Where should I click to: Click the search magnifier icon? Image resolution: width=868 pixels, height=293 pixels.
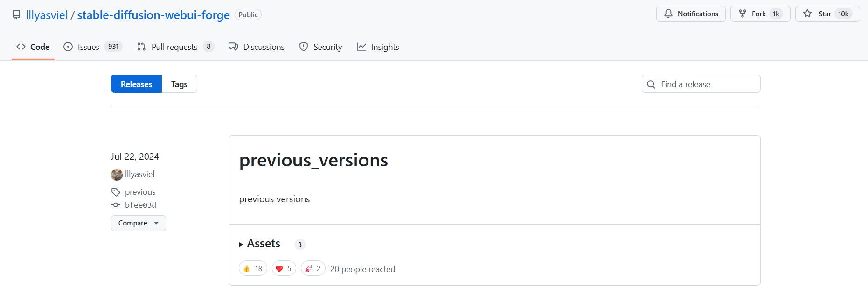pyautogui.click(x=651, y=84)
